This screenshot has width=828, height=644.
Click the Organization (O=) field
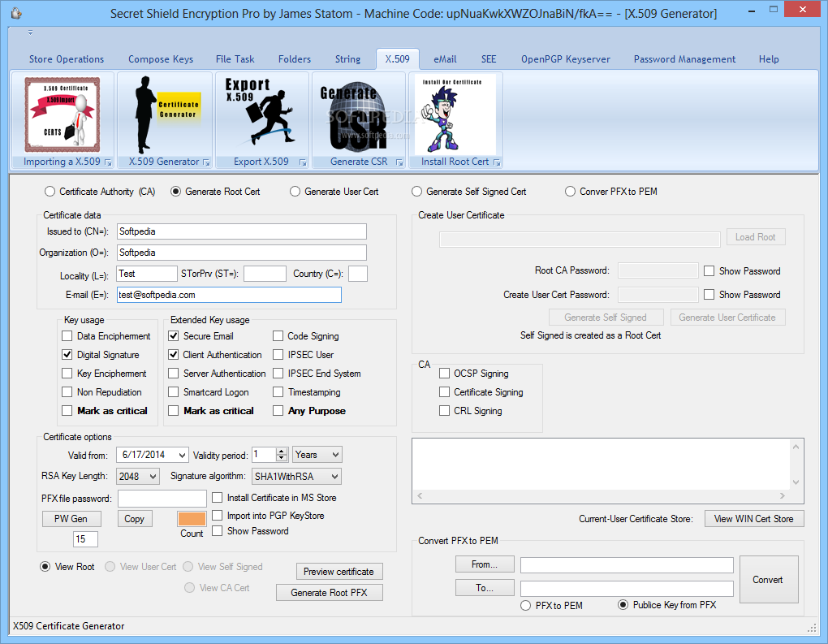241,253
